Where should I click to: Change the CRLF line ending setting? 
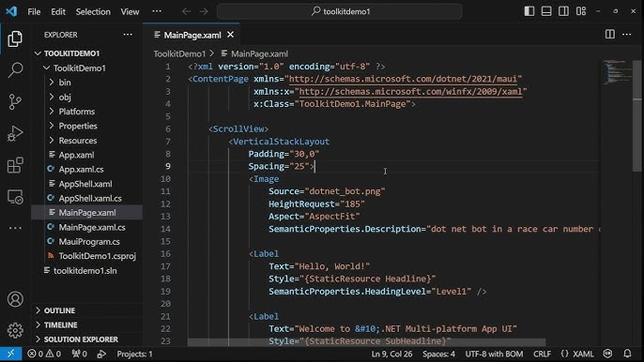(x=543, y=354)
